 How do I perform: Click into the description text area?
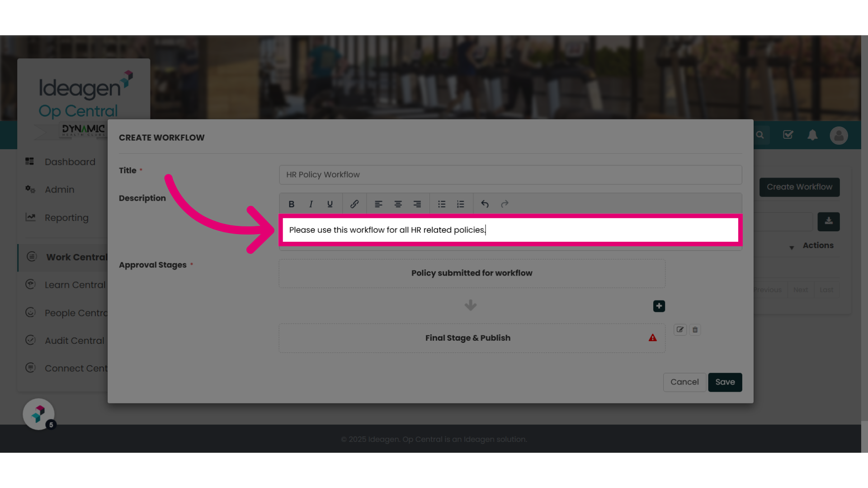pos(510,230)
